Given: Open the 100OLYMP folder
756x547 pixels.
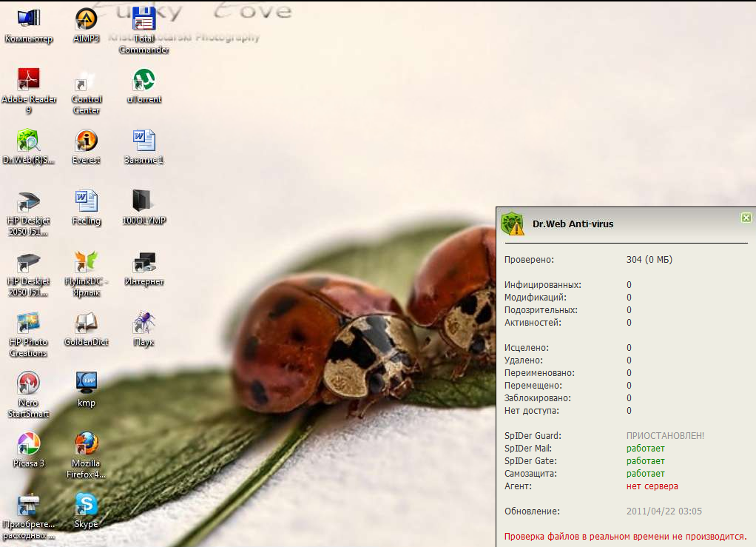Looking at the screenshot, I should [x=144, y=201].
